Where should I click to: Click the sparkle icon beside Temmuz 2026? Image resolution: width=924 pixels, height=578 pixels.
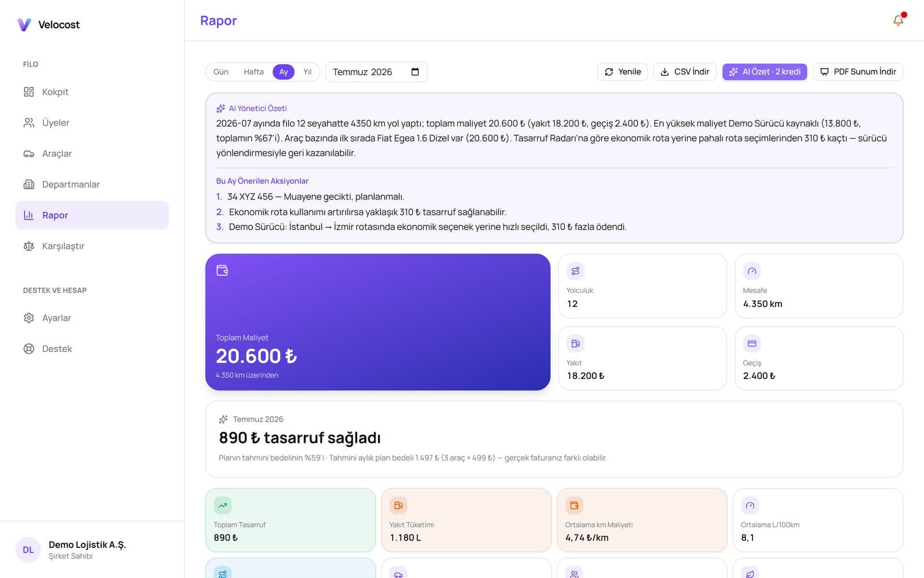[223, 419]
